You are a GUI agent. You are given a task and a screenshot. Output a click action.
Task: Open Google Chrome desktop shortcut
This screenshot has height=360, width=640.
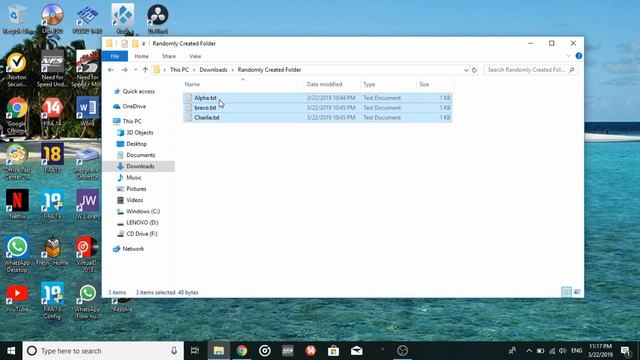(17, 115)
